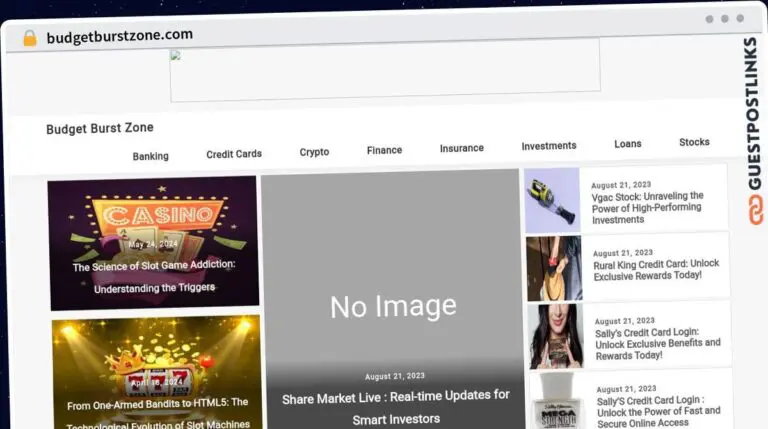Image resolution: width=768 pixels, height=429 pixels.
Task: Click the address bar URL budgetburstzone.com
Action: point(120,35)
